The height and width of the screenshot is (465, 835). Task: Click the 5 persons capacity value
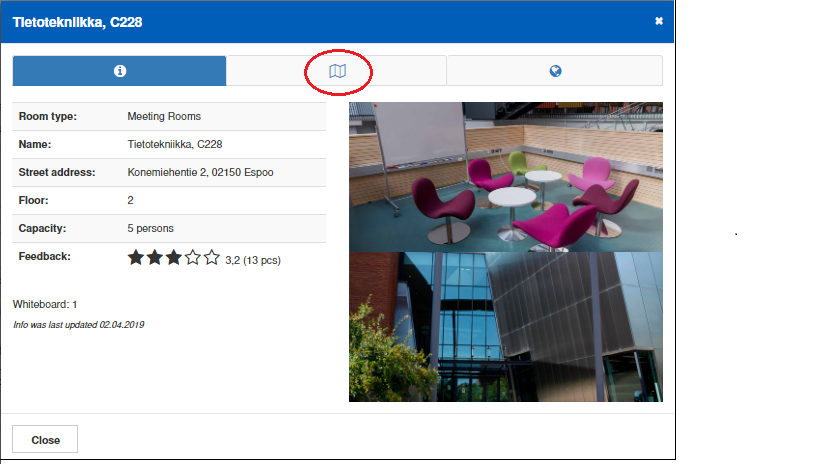(151, 229)
